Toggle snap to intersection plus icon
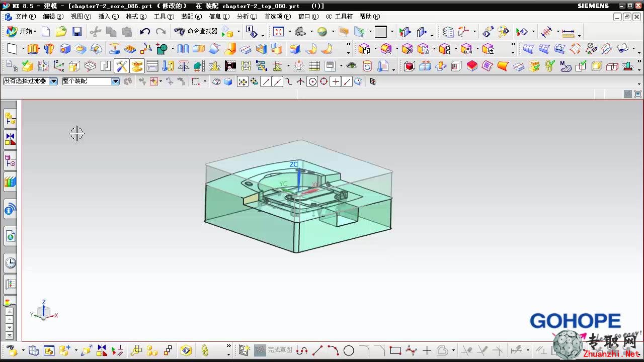Image resolution: width=644 pixels, height=362 pixels. 336,81
